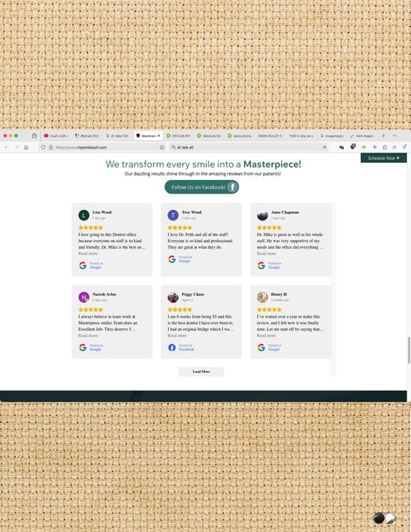Image resolution: width=411 pixels, height=532 pixels.
Task: Bookmark this page with the star icon
Action: coord(162,147)
